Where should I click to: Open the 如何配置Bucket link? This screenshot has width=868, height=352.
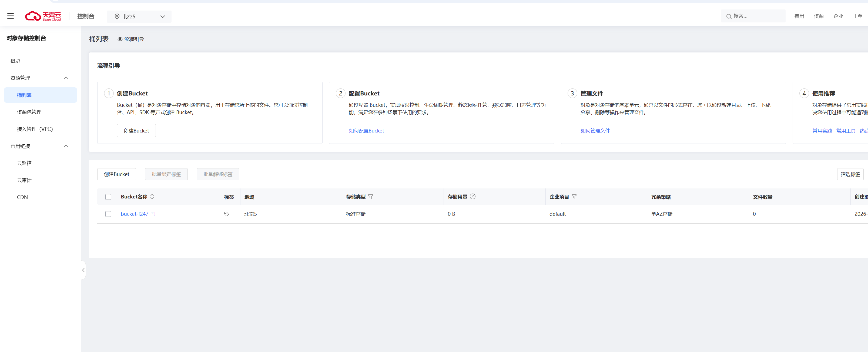[x=366, y=131]
